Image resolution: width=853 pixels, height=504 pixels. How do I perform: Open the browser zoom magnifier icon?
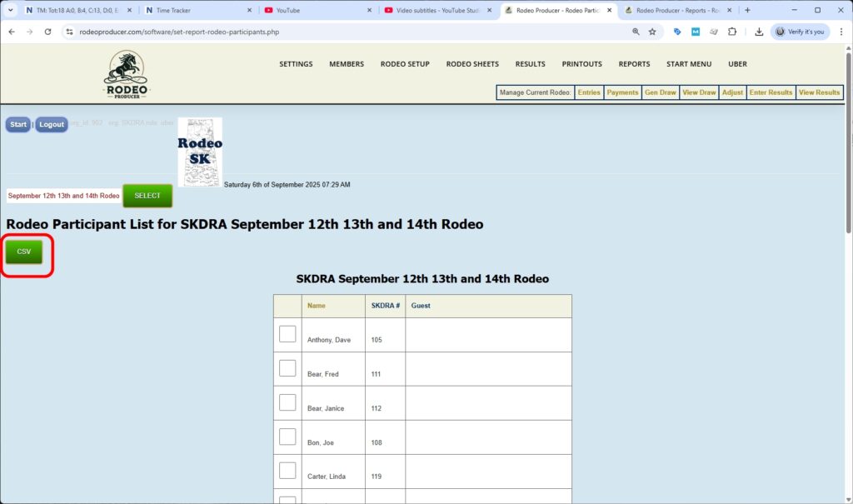click(x=636, y=32)
